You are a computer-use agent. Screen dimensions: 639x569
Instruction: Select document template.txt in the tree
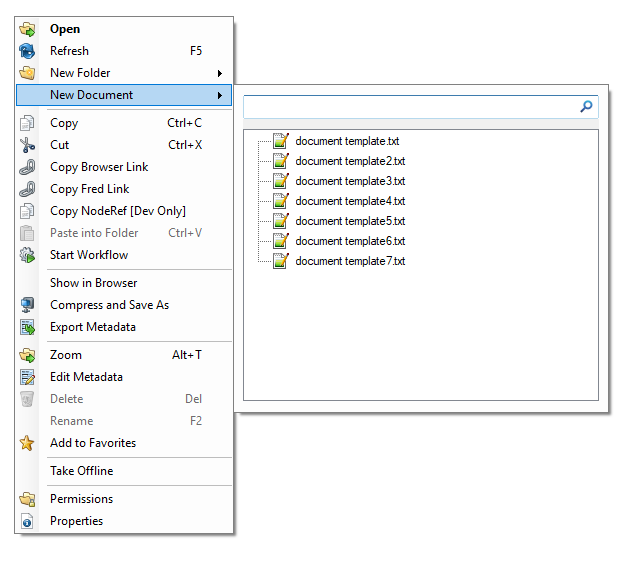coord(347,141)
